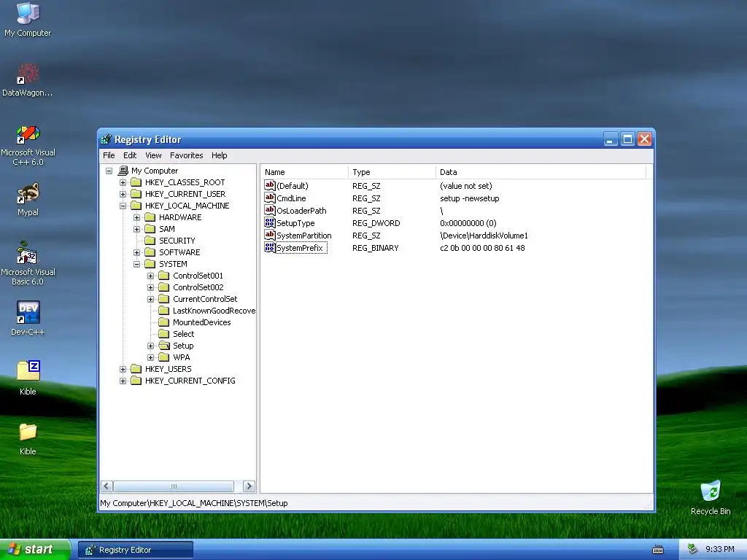This screenshot has height=560, width=747.
Task: Open the Favorites menu
Action: click(186, 155)
